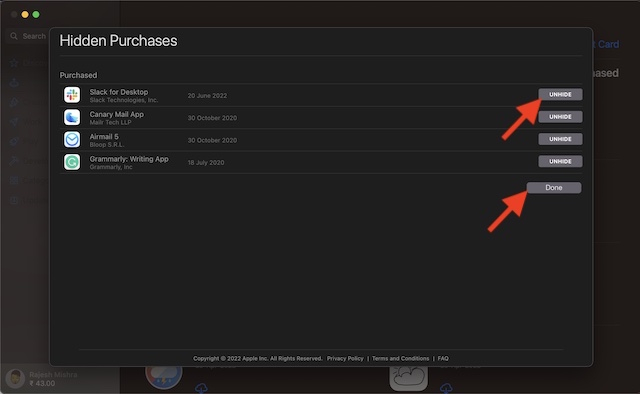This screenshot has height=394, width=640.
Task: Click Rajesh Mishra profile avatar
Action: coord(16,378)
